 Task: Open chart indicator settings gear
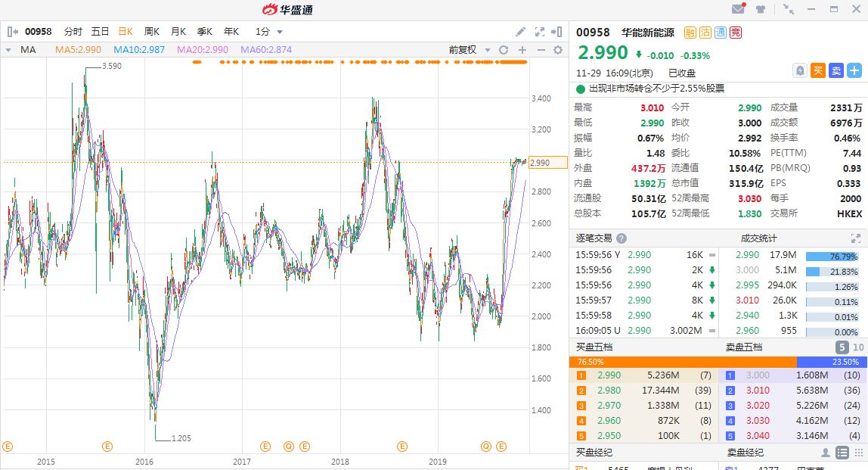[x=558, y=50]
